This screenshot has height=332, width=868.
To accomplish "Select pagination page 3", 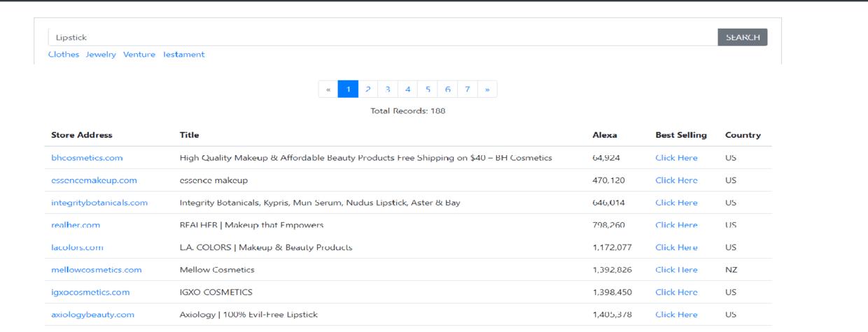I will coord(388,89).
